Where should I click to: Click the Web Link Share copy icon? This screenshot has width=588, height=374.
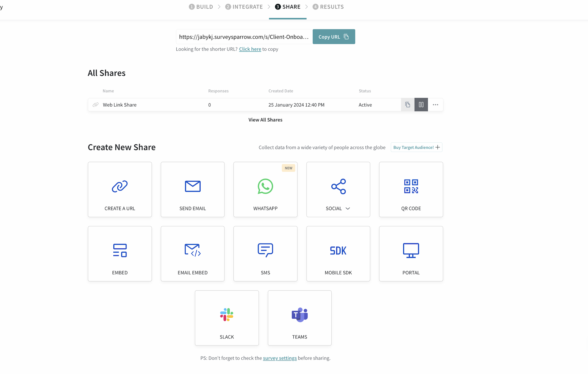coord(408,104)
